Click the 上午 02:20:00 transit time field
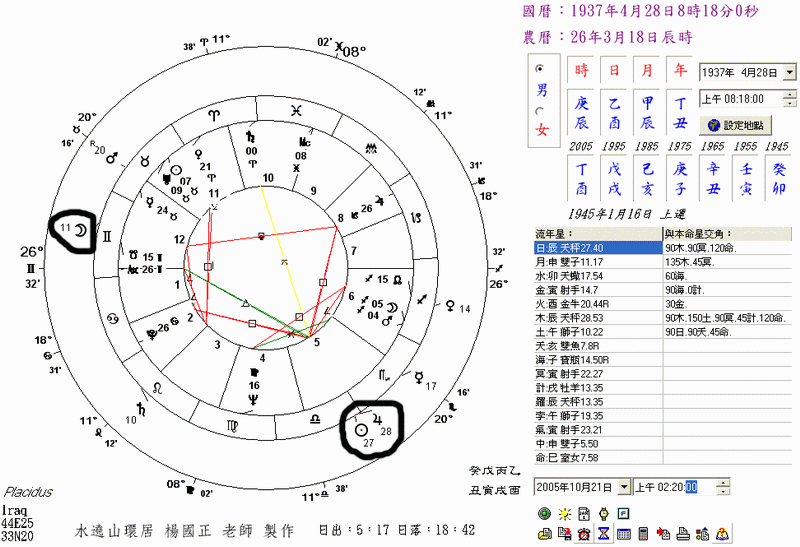The height and width of the screenshot is (547, 800). pos(677,487)
